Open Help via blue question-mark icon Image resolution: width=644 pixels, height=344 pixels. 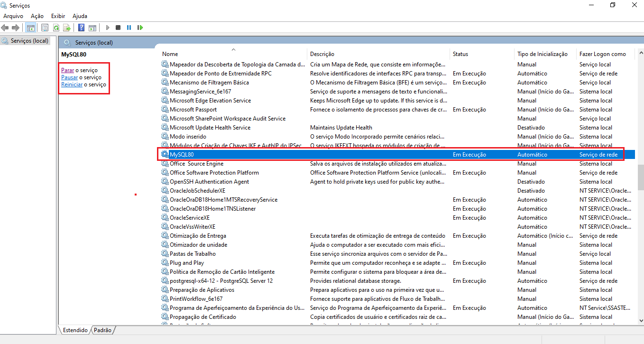82,28
